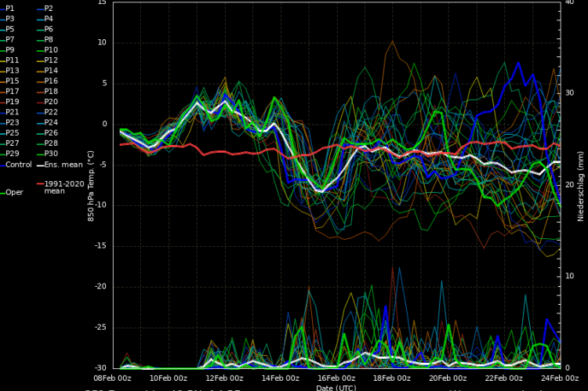This screenshot has height=391, width=588.
Task: Click the Date (UTC) axis label
Action: 336,387
